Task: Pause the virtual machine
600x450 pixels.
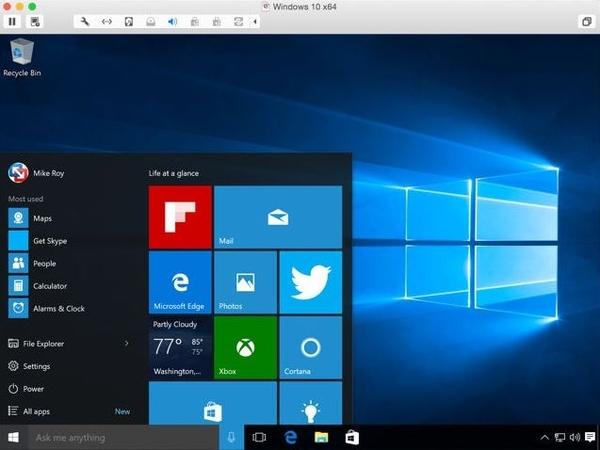Action: click(x=12, y=21)
